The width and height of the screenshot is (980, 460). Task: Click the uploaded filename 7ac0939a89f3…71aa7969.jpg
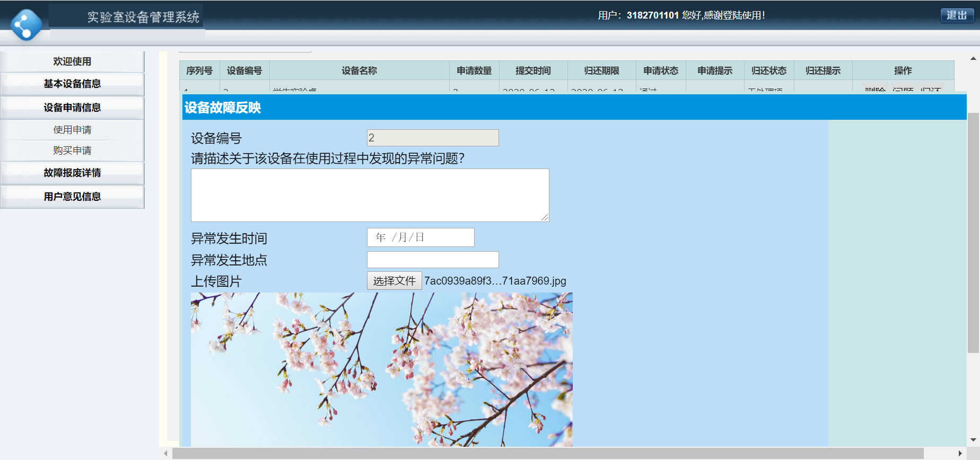point(495,281)
